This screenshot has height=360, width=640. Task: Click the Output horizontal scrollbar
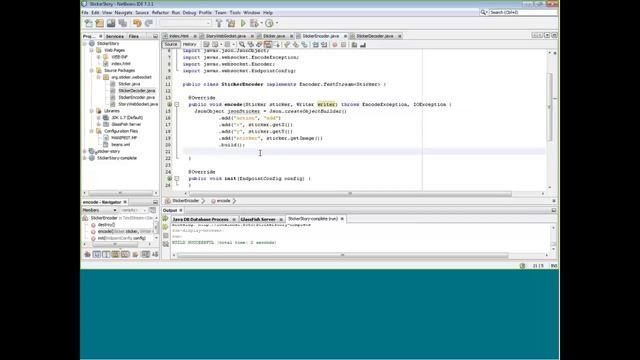[x=342, y=256]
